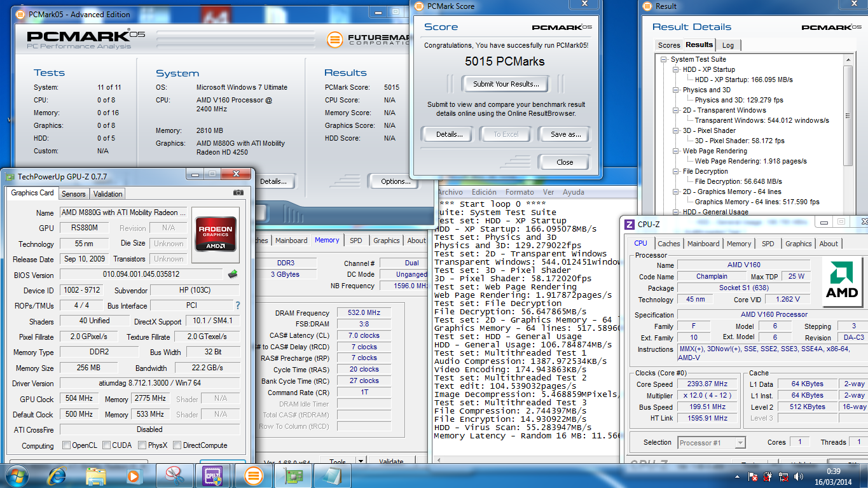The image size is (868, 488).
Task: Open Formato menu in Notepad
Action: (x=520, y=192)
